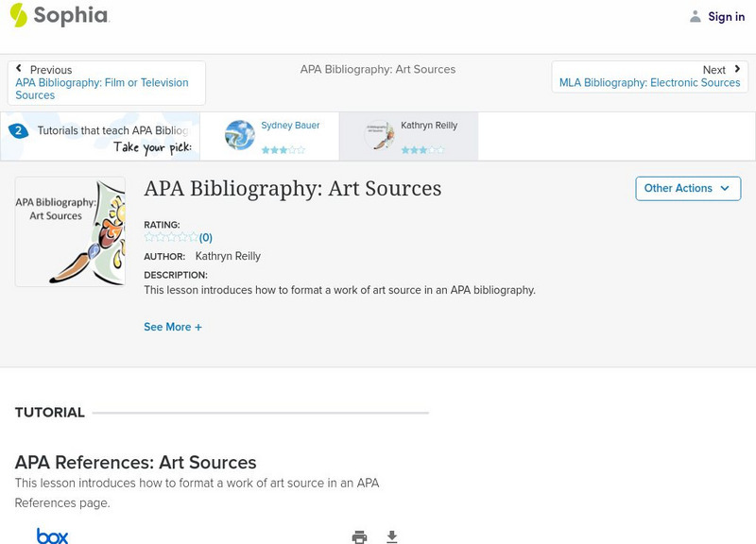Rate the tutorial using the star rating
This screenshot has width=756, height=544.
pos(171,237)
